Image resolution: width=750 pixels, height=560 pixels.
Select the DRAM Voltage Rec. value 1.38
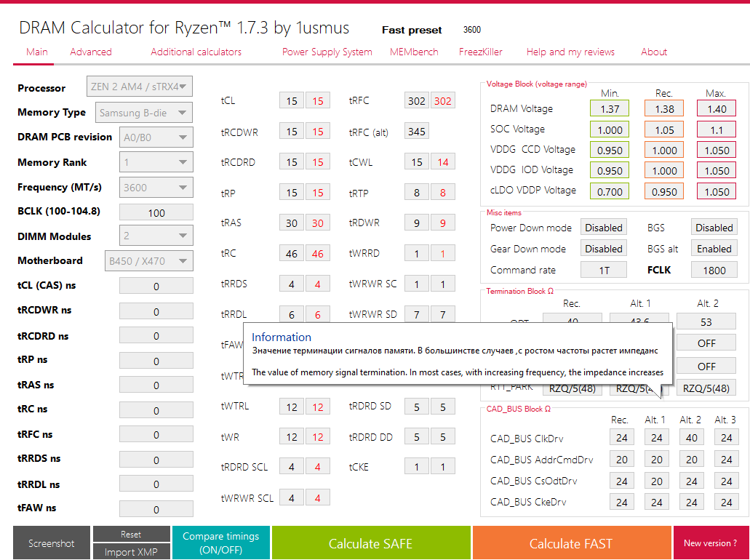(x=664, y=108)
